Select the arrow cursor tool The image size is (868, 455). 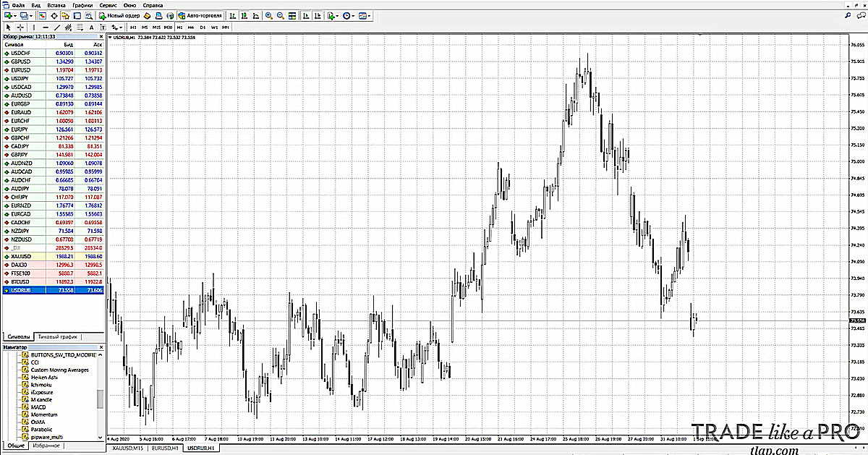[8, 27]
